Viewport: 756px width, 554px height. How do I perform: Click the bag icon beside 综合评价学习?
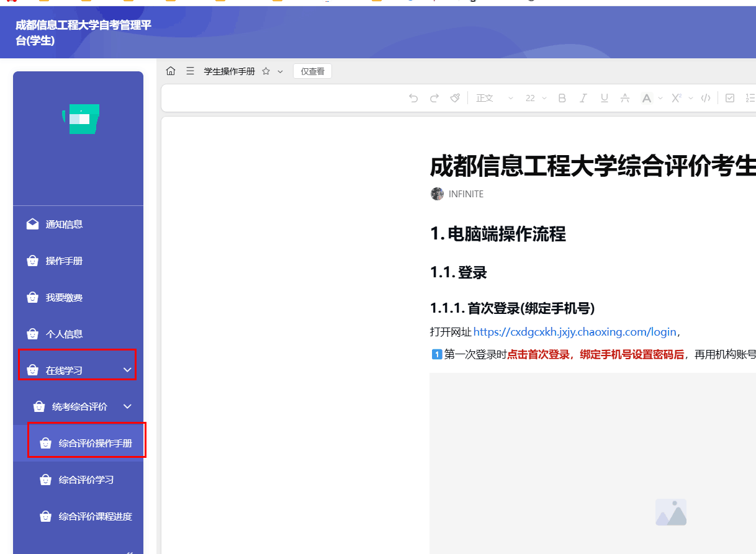pos(45,480)
